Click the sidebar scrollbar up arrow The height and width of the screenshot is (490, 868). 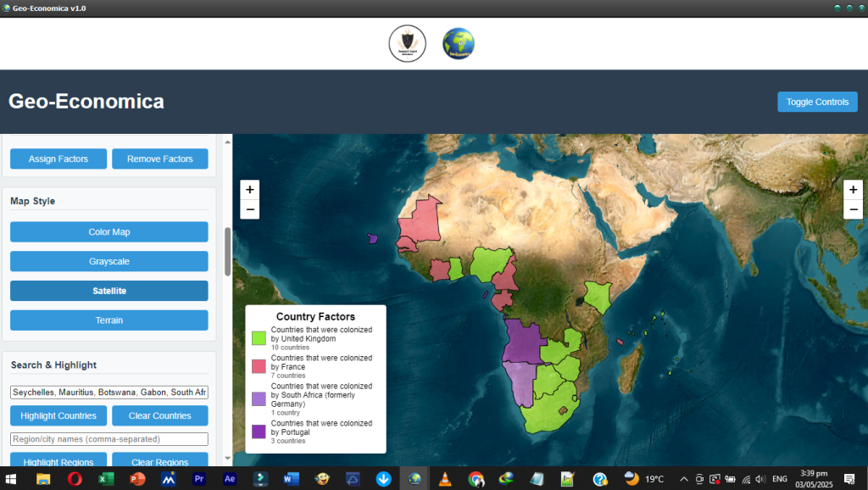[227, 142]
